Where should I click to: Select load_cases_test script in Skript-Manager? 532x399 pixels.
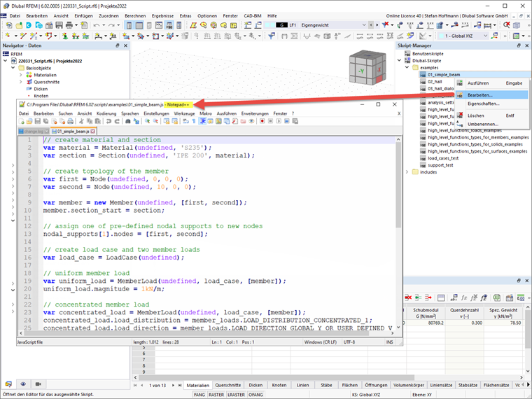pos(443,157)
